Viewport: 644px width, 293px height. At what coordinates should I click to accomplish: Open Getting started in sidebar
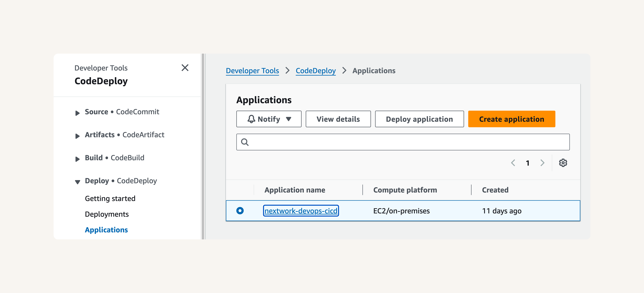click(110, 198)
